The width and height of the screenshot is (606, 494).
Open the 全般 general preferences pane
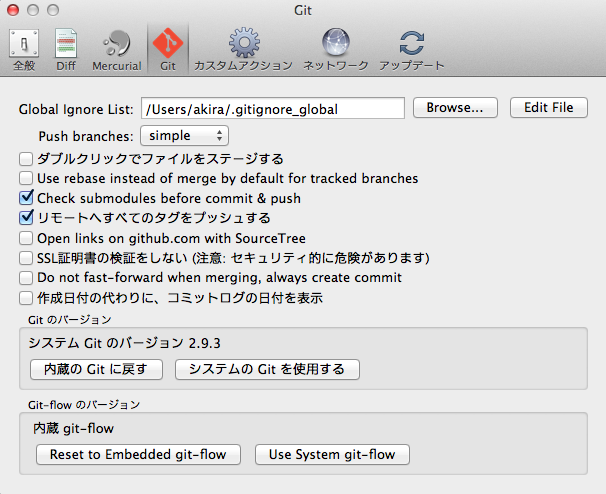click(x=24, y=49)
